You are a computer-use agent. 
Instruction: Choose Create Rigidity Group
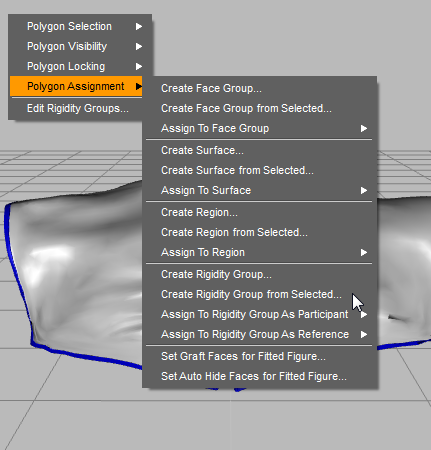pos(260,274)
